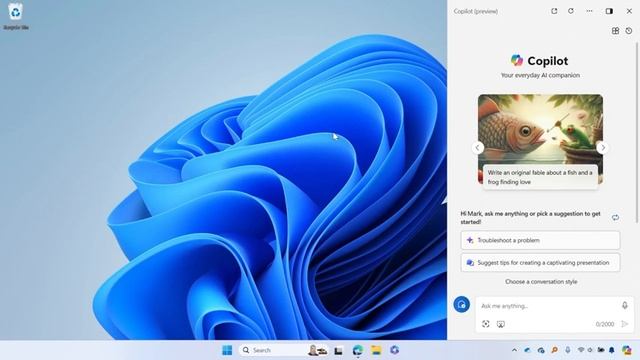Click the first tray icon beside the chevron
Viewport: 640px width, 360px height.
[527, 350]
